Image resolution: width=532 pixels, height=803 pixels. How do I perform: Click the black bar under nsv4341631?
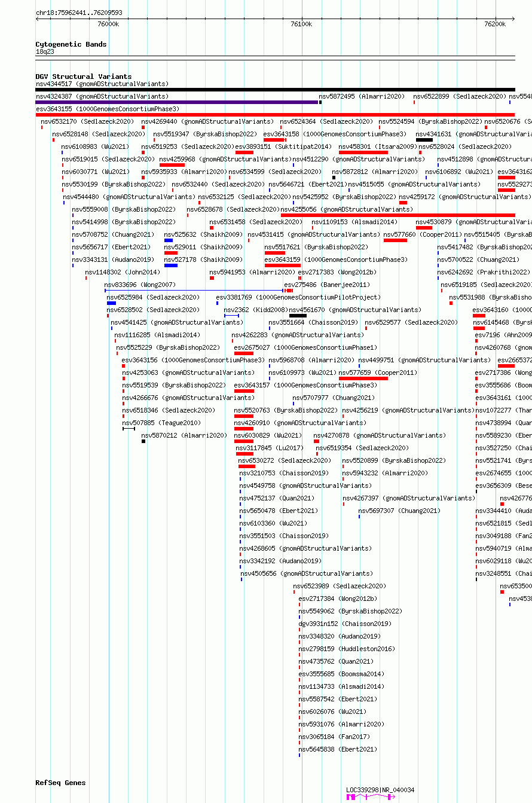click(424, 140)
